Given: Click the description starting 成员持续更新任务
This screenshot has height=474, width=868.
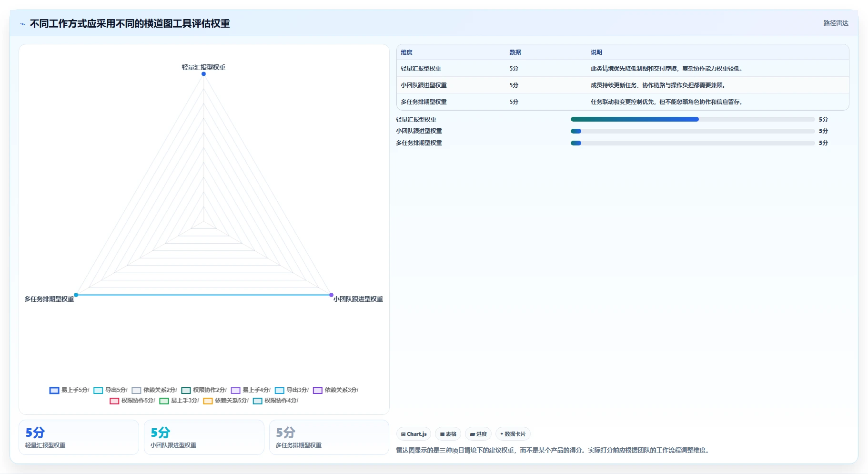Looking at the screenshot, I should point(659,85).
